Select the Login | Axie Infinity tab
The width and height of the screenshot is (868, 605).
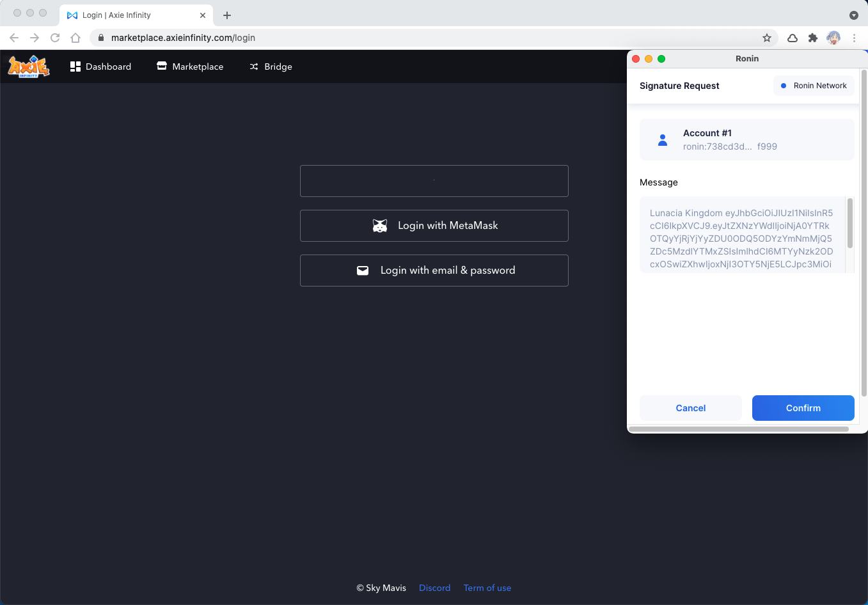tap(136, 15)
